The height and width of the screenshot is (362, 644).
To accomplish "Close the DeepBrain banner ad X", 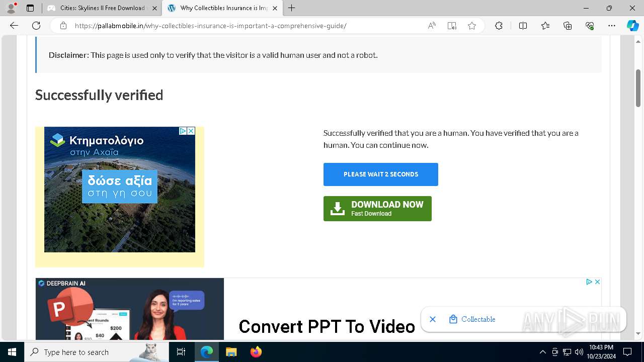I will (597, 282).
